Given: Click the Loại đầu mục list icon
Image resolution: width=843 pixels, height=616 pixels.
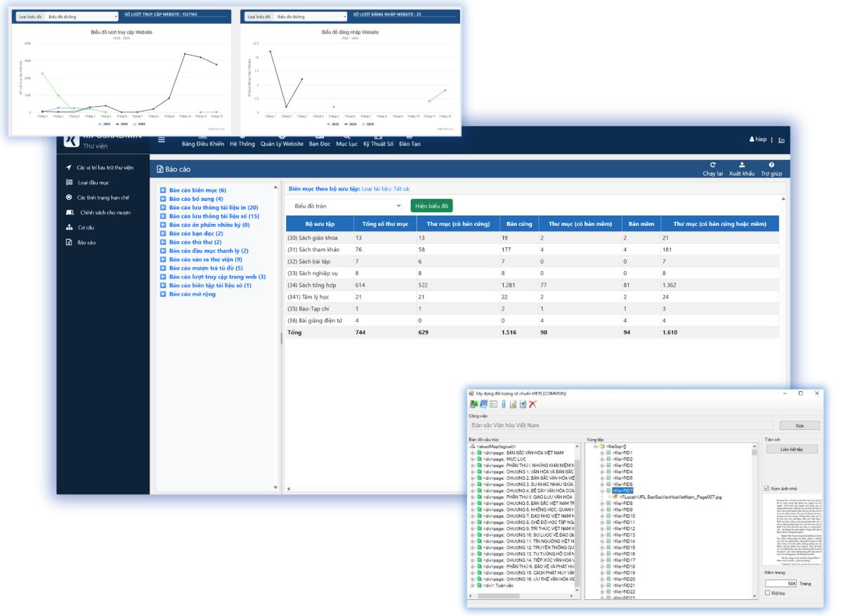Looking at the screenshot, I should 69,183.
